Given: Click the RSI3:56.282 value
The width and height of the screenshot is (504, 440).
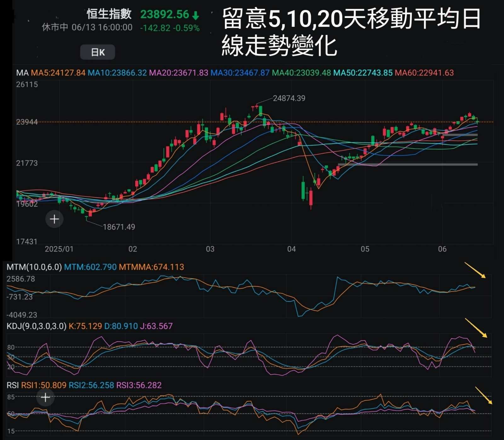Looking at the screenshot, I should [139, 385].
